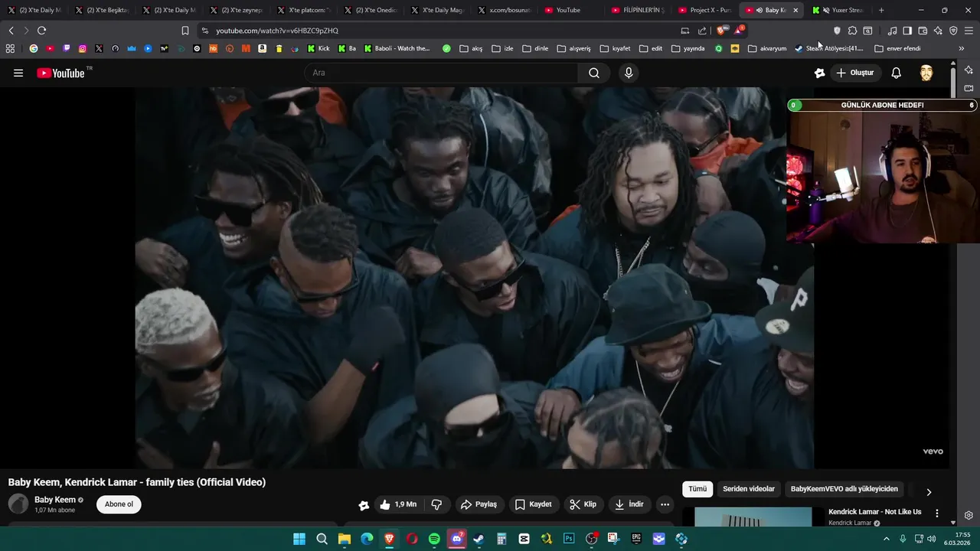Like the video showing 1,9 Mn
The image size is (980, 551).
point(398,504)
